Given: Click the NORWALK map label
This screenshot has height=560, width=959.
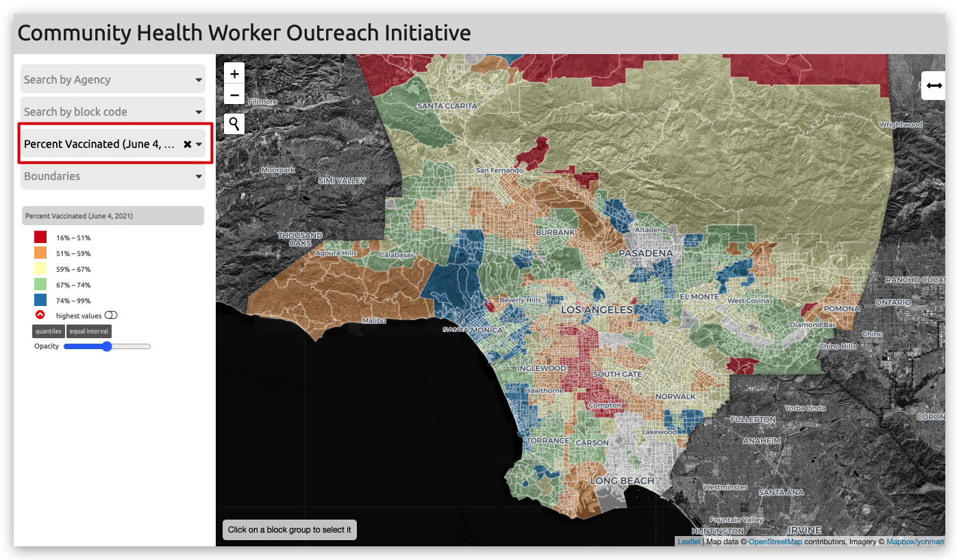Looking at the screenshot, I should (x=675, y=396).
